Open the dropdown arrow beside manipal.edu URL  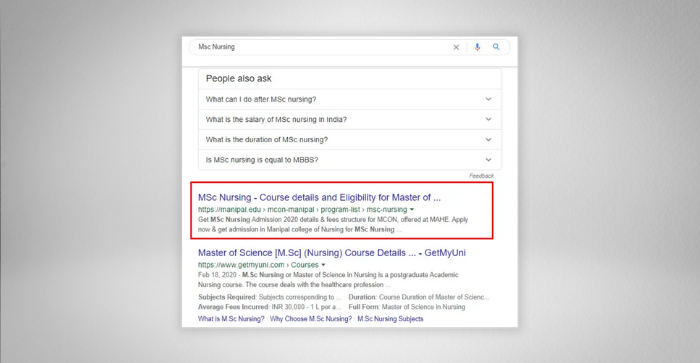(x=412, y=209)
